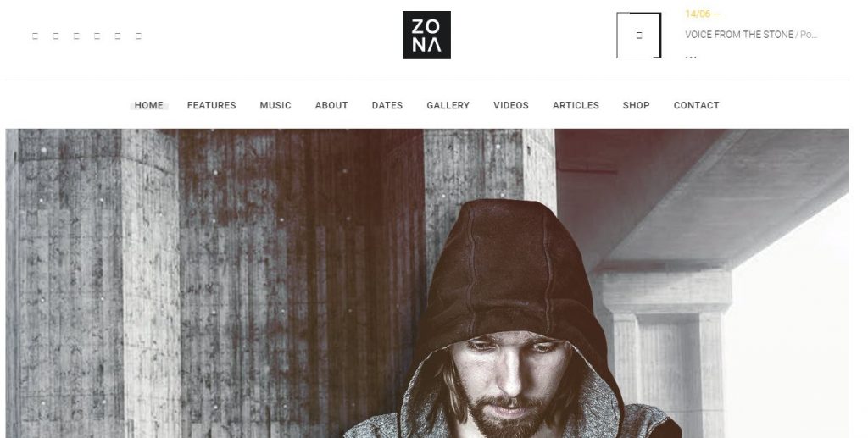Open the Articles section

point(576,105)
